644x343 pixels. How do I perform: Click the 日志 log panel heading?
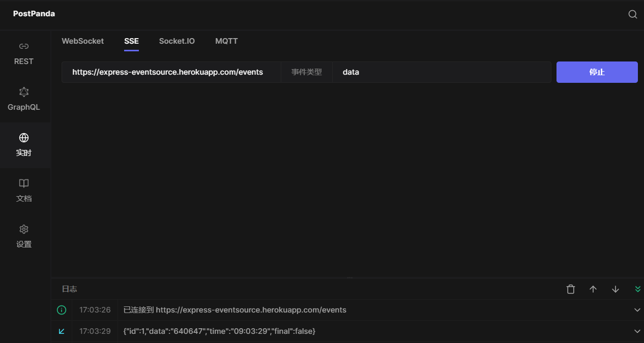pyautogui.click(x=70, y=289)
